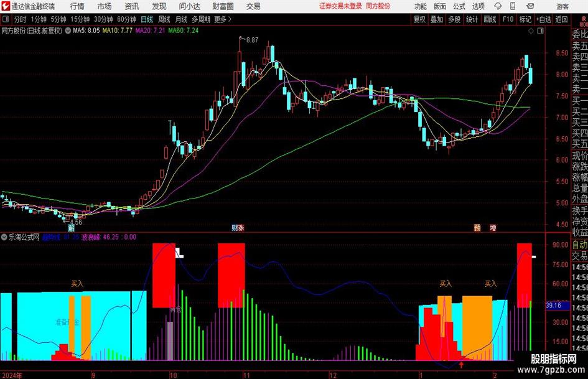
Task: Click the 统计 statistics button
Action: (x=472, y=19)
